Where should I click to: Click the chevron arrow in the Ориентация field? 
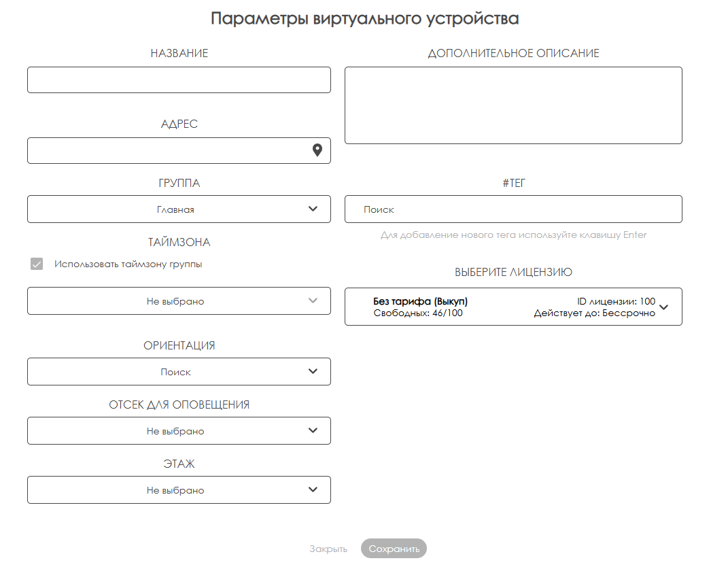point(313,371)
